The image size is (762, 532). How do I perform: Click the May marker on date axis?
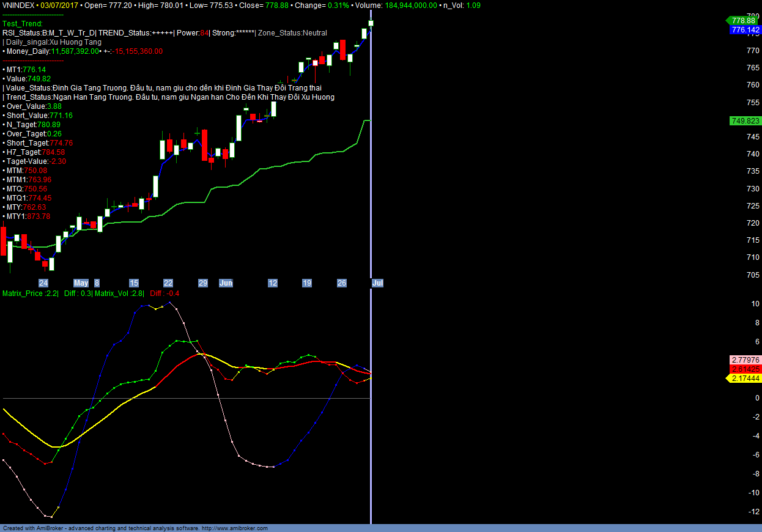pos(81,283)
